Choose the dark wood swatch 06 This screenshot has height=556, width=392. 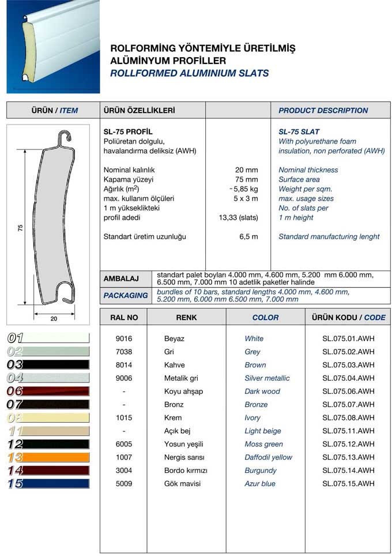49,392
